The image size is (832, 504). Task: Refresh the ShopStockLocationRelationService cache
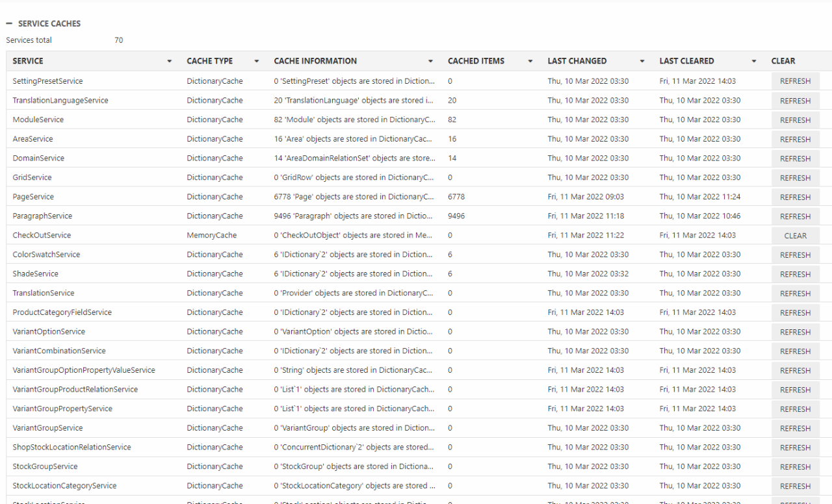[795, 447]
